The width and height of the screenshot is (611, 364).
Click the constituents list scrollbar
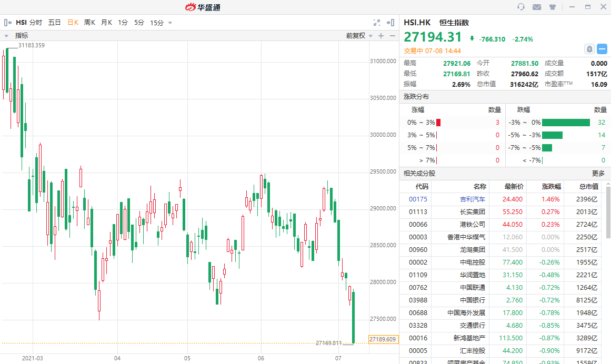[x=608, y=212]
